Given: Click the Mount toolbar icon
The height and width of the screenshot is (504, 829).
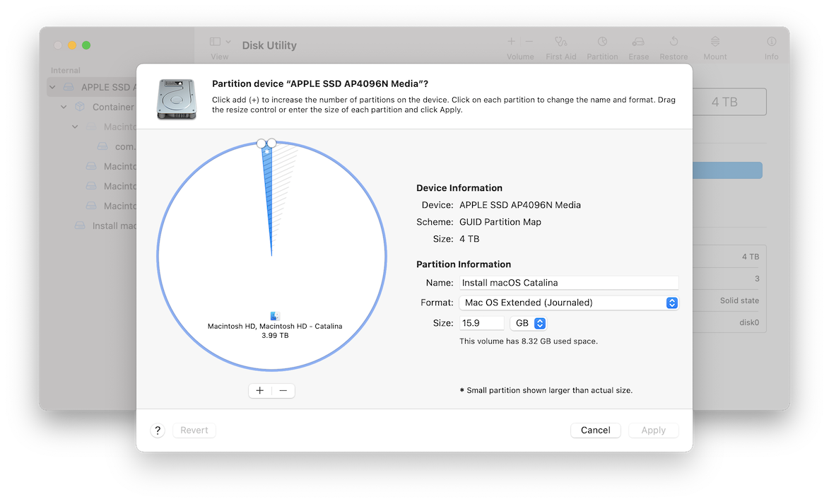Looking at the screenshot, I should click(x=715, y=41).
